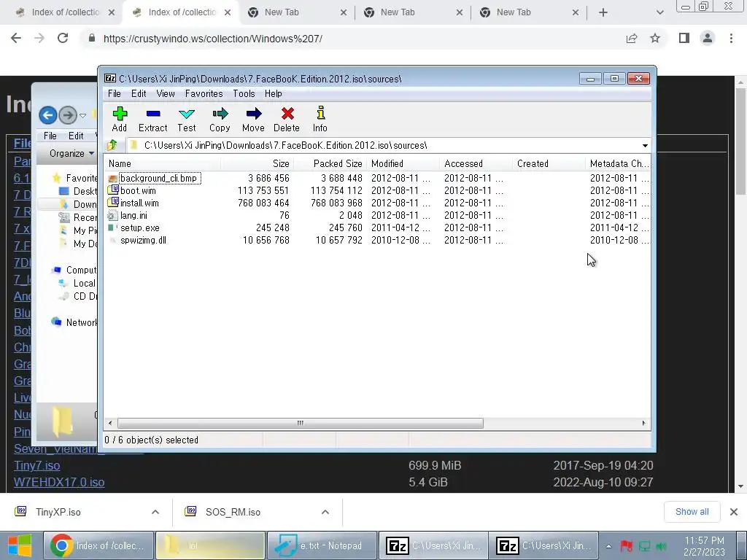
Task: Open the Windows Start button
Action: tap(20, 545)
